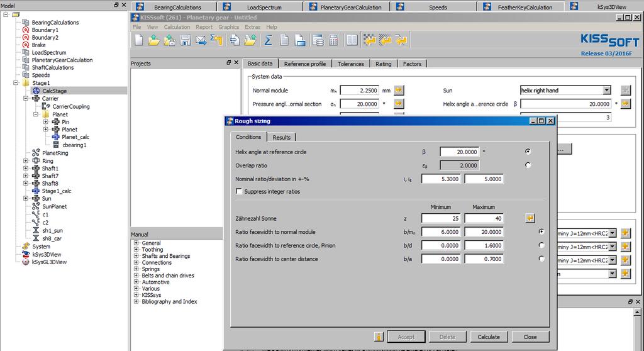
Task: Click the Delete button in Rough sizing
Action: coord(447,337)
